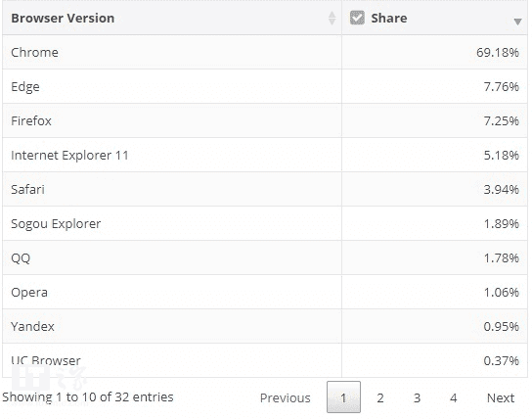532x419 pixels.
Task: Select the Chrome row
Action: click(265, 52)
